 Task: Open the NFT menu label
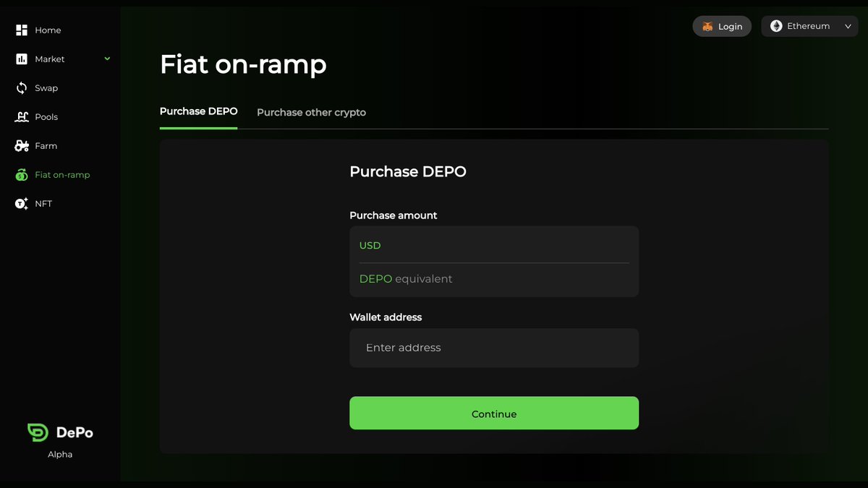(x=43, y=204)
